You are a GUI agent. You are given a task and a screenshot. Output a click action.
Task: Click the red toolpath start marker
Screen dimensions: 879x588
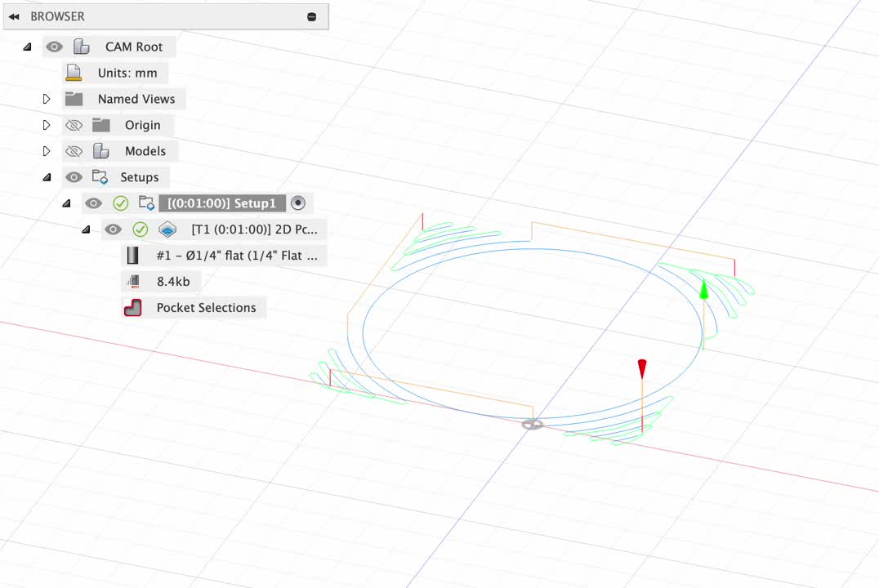[642, 369]
